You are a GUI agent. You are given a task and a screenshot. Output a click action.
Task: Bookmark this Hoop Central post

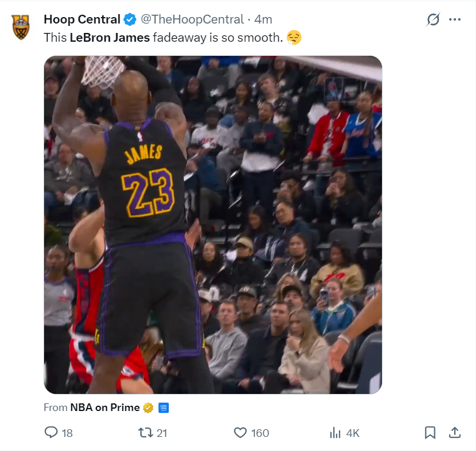(x=430, y=433)
